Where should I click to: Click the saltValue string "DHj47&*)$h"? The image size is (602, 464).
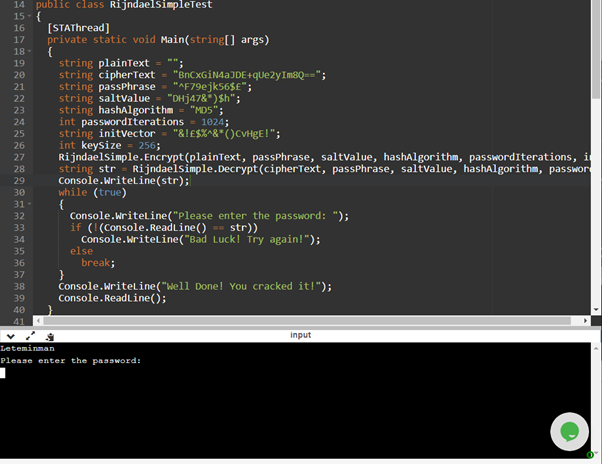(201, 99)
